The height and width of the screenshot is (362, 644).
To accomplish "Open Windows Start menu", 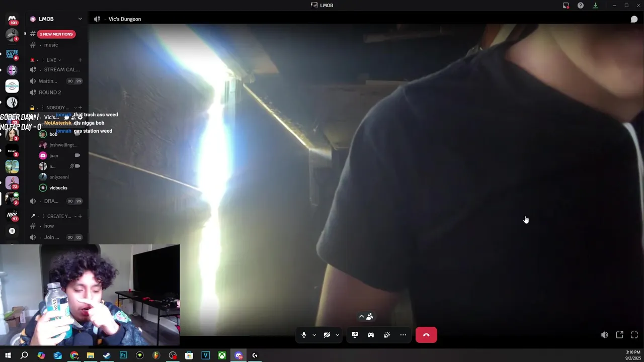I will click(x=8, y=355).
